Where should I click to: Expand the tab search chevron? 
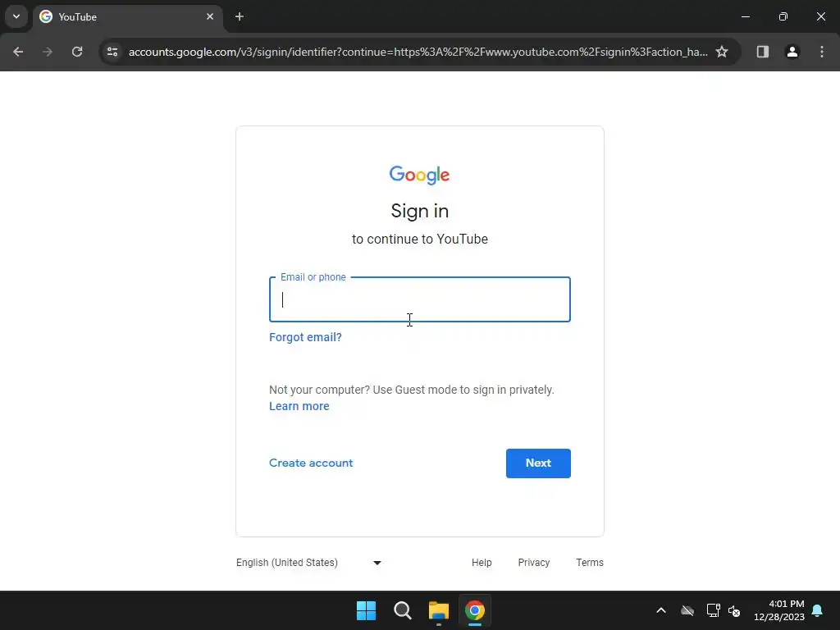coord(16,16)
